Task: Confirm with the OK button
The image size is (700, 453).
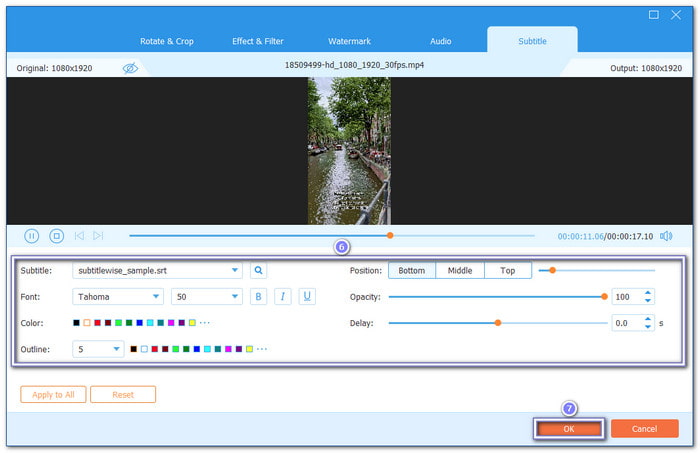Action: click(568, 429)
